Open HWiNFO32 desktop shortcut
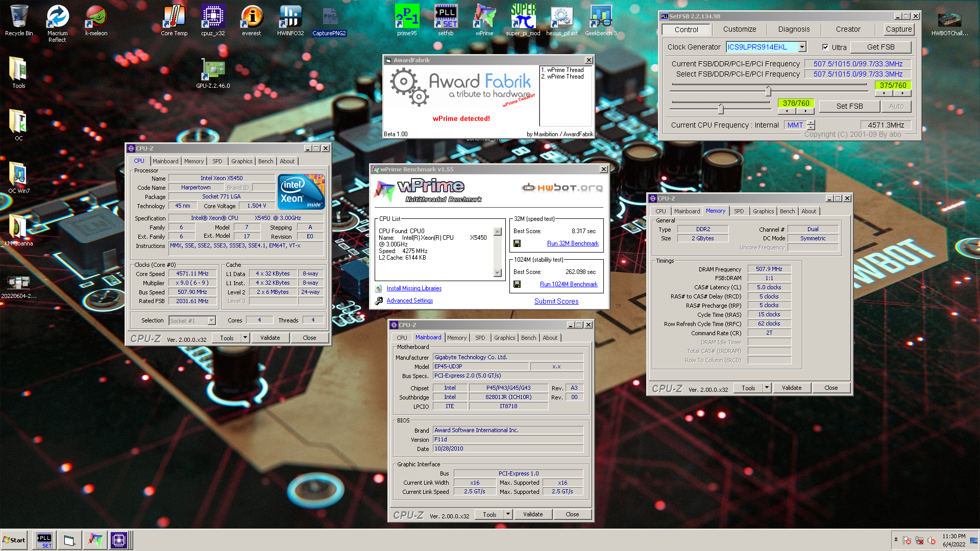This screenshot has width=980, height=551. point(290,21)
